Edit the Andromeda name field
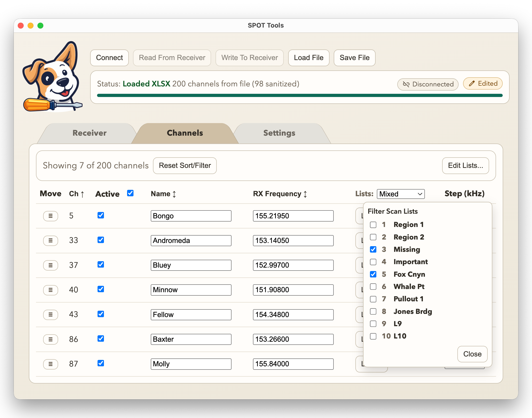The height and width of the screenshot is (418, 532). [x=191, y=241]
